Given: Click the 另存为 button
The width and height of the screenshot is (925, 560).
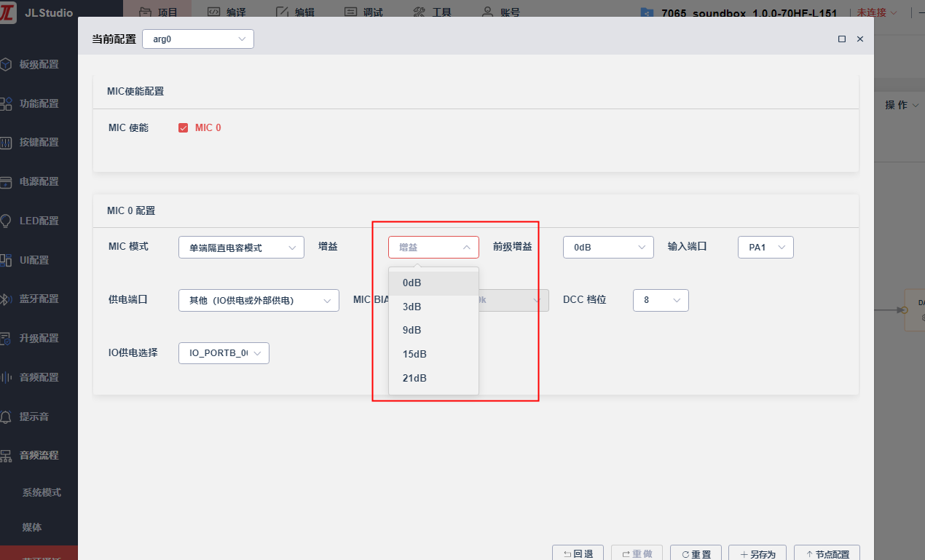Looking at the screenshot, I should pos(757,554).
